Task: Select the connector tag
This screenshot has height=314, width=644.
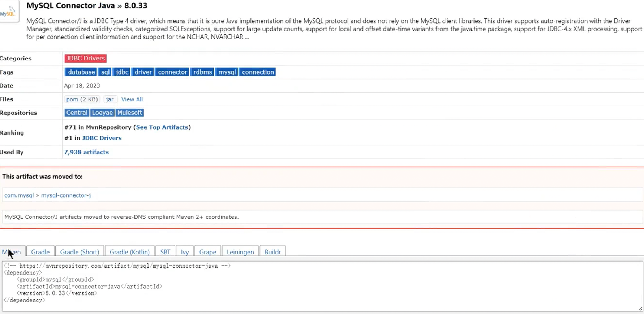Action: [x=172, y=72]
